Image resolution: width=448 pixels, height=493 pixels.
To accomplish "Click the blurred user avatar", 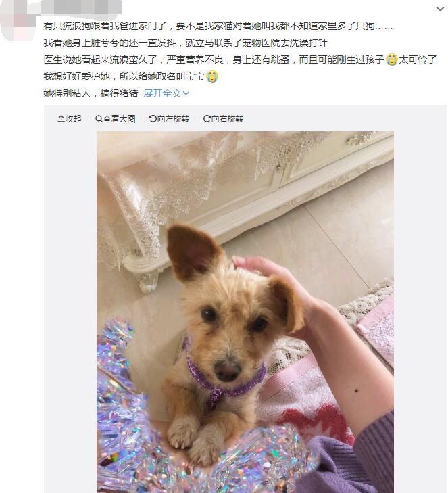I will (x=19, y=20).
